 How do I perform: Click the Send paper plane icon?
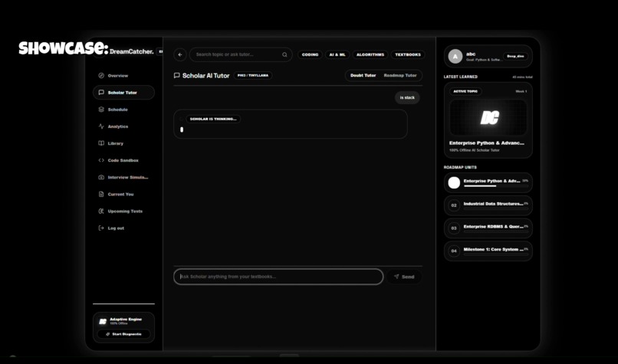396,277
